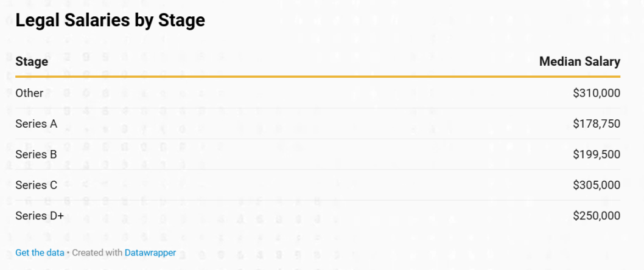Image resolution: width=644 pixels, height=270 pixels.
Task: Select the Series A row label
Action: [x=36, y=124]
